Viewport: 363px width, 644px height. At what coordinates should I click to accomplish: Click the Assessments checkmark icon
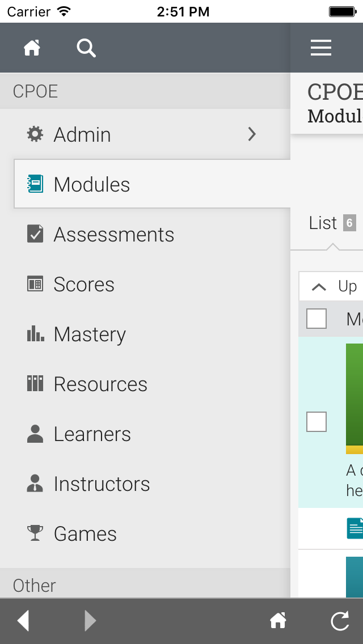35,234
